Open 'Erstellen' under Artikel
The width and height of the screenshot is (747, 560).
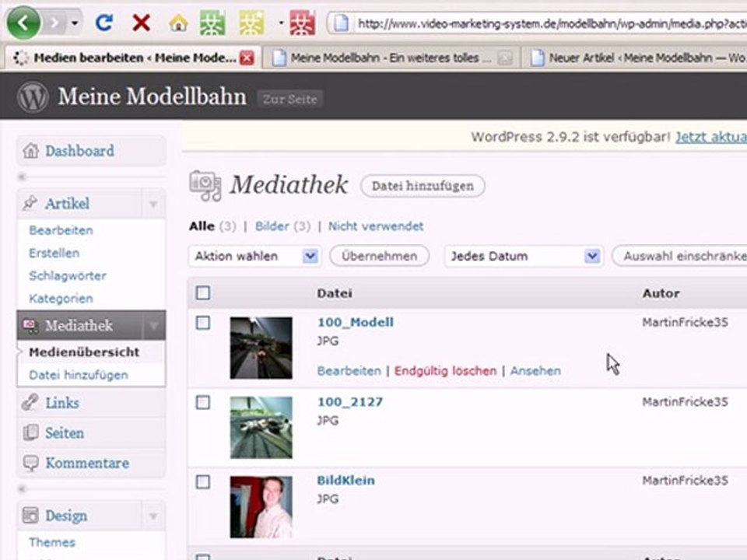click(x=54, y=254)
